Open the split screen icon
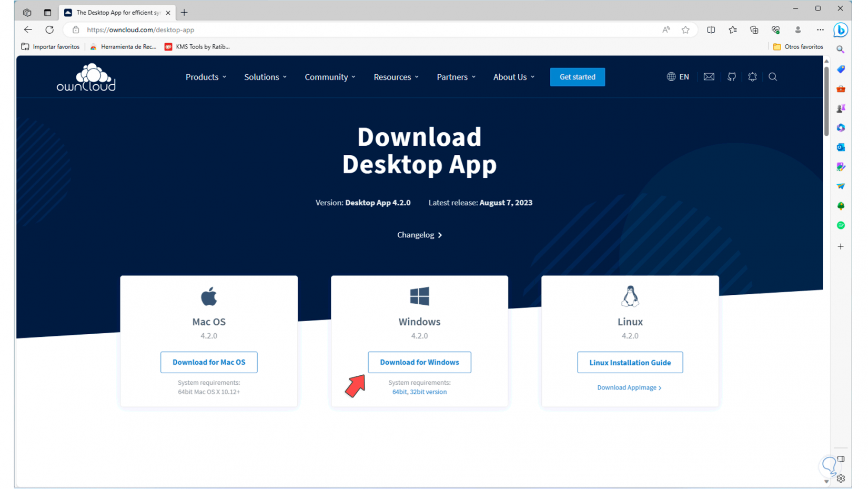868x489 pixels. 711,30
